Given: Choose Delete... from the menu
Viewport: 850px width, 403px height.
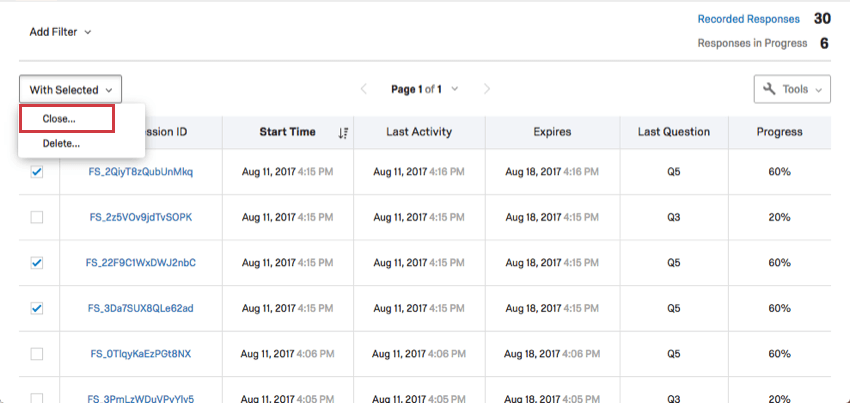Looking at the screenshot, I should (61, 143).
